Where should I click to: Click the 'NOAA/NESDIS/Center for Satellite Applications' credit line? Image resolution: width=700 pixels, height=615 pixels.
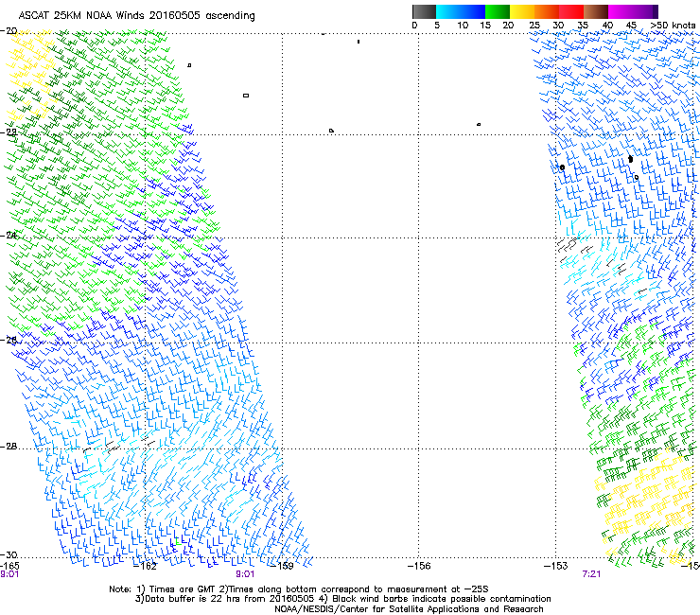(x=409, y=609)
